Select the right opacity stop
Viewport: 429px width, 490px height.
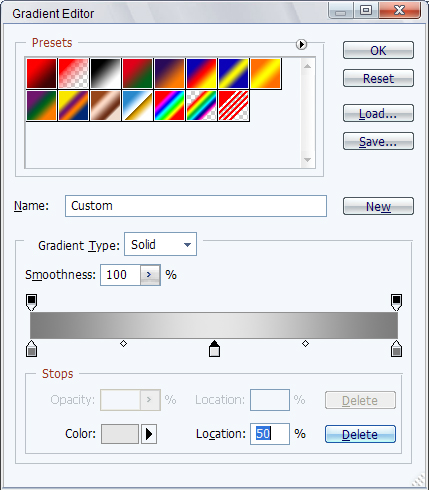[396, 302]
